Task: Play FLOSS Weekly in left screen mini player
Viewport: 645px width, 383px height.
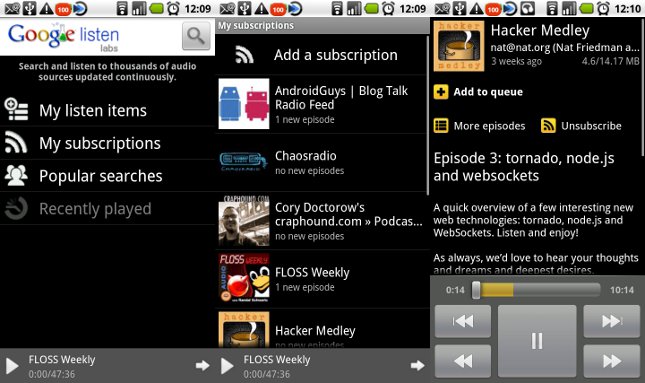Action: click(x=12, y=366)
